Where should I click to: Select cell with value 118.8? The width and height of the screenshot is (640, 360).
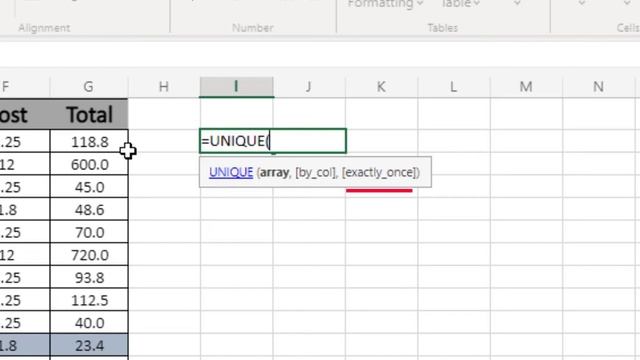pos(89,142)
